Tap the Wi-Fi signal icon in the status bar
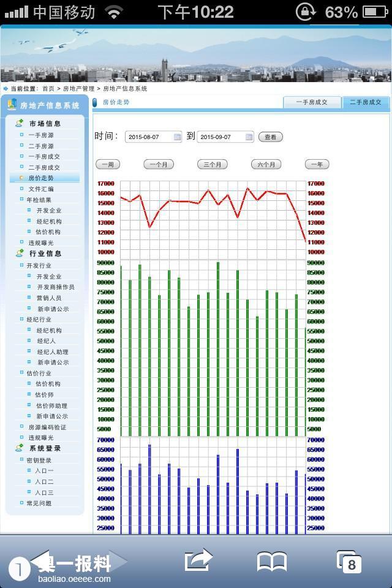 pos(114,12)
